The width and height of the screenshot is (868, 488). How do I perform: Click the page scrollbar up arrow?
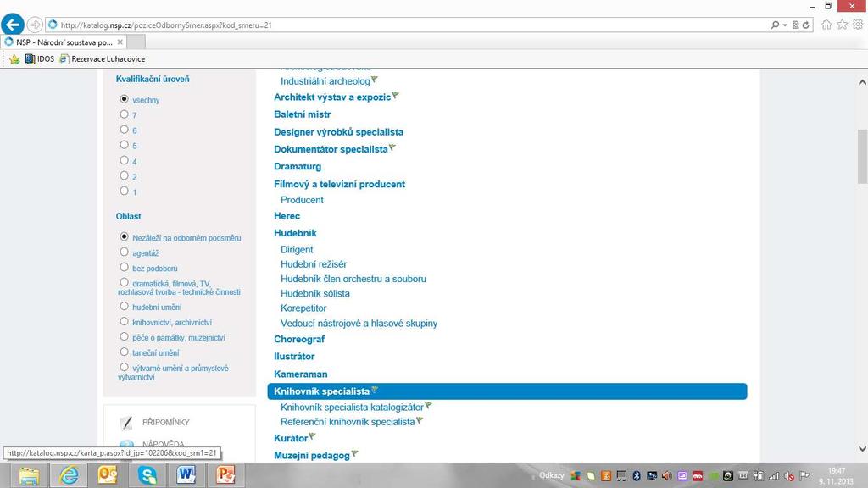pyautogui.click(x=862, y=82)
